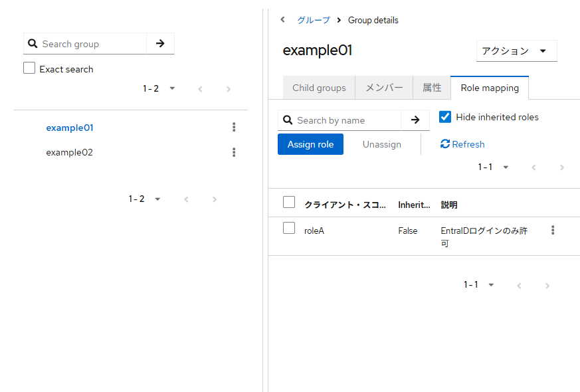Click the group search arrow button

pos(160,44)
